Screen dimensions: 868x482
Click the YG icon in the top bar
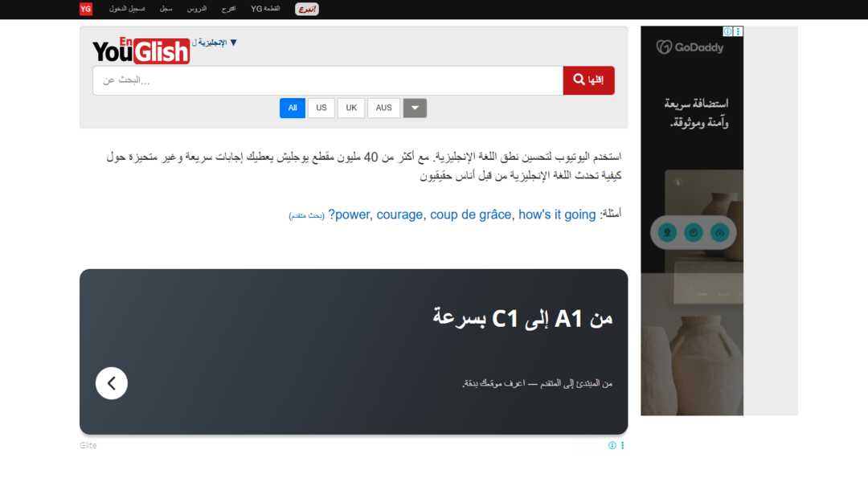[85, 9]
